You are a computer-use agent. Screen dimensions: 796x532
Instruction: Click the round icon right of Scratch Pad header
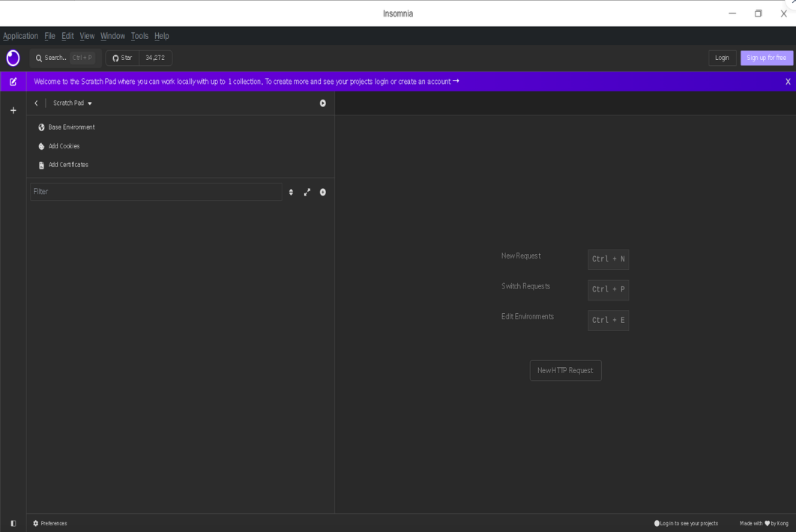click(323, 103)
